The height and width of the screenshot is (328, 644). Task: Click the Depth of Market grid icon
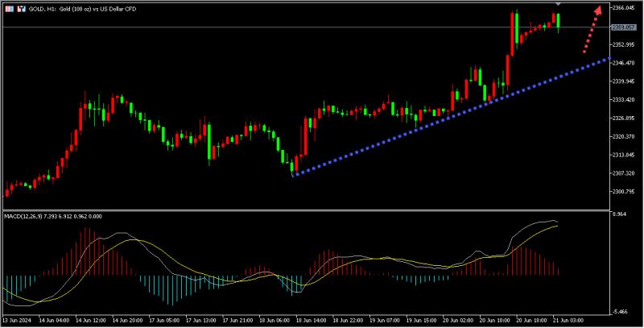tap(10, 9)
